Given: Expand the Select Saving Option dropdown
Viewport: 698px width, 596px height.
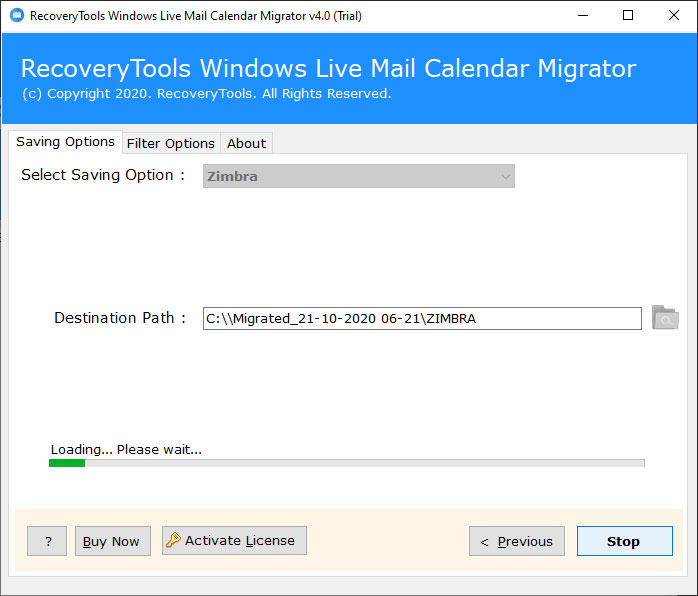Looking at the screenshot, I should point(359,176).
